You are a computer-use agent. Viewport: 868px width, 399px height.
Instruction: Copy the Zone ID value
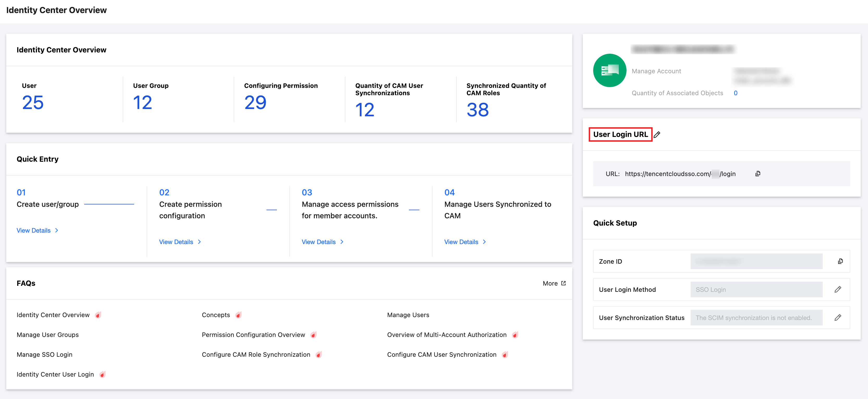pyautogui.click(x=840, y=261)
